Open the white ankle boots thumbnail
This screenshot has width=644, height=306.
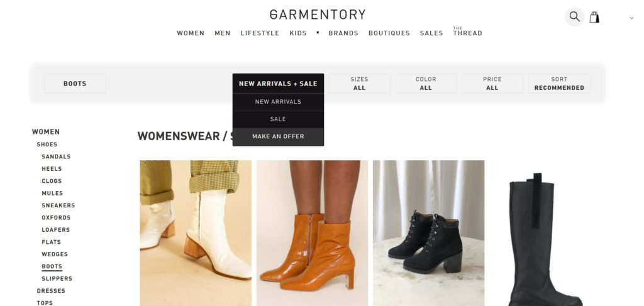coord(196,233)
